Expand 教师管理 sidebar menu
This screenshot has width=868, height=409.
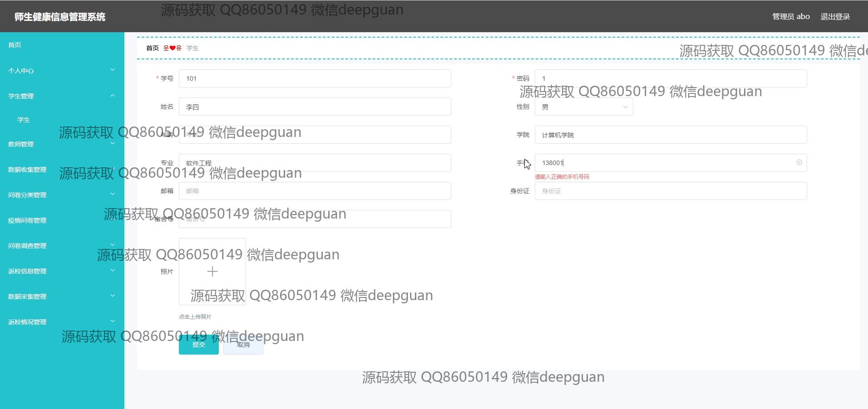pos(62,144)
